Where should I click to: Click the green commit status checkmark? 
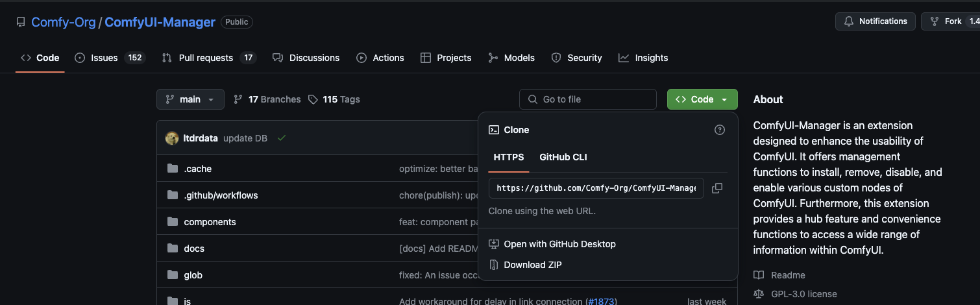click(281, 138)
